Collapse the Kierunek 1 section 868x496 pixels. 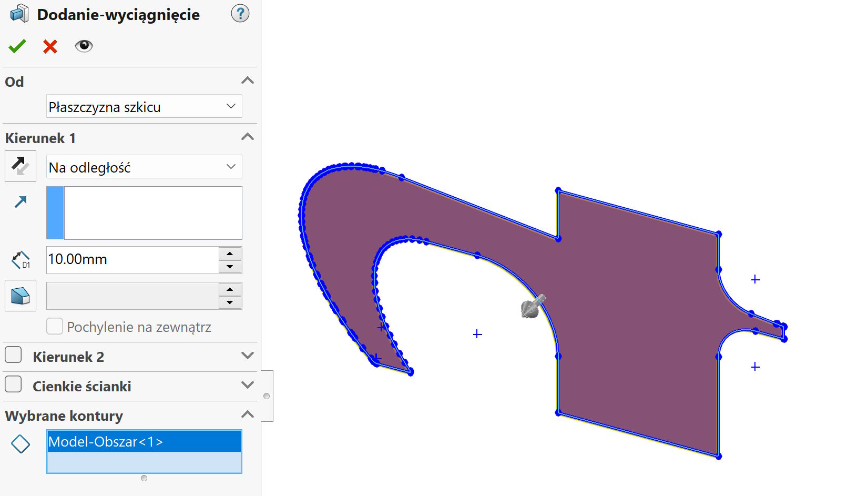247,137
